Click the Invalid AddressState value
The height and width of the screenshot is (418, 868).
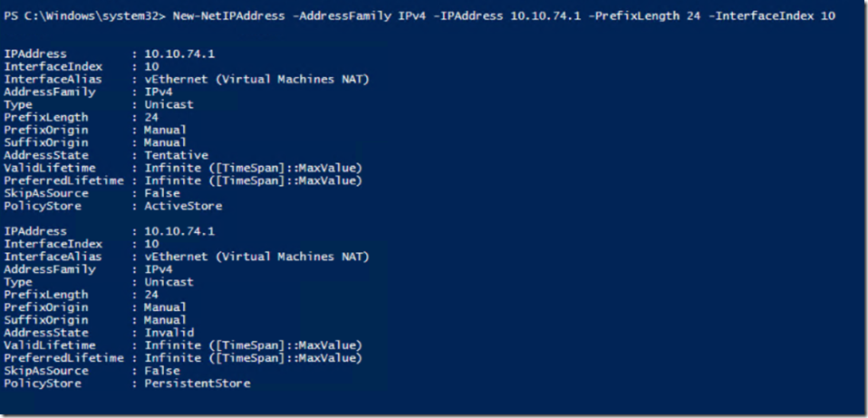pyautogui.click(x=169, y=333)
